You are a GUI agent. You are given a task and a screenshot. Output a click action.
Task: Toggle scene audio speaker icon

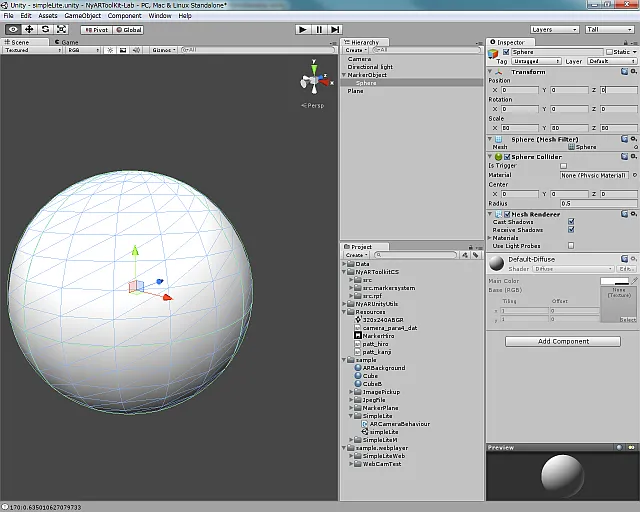(x=136, y=50)
